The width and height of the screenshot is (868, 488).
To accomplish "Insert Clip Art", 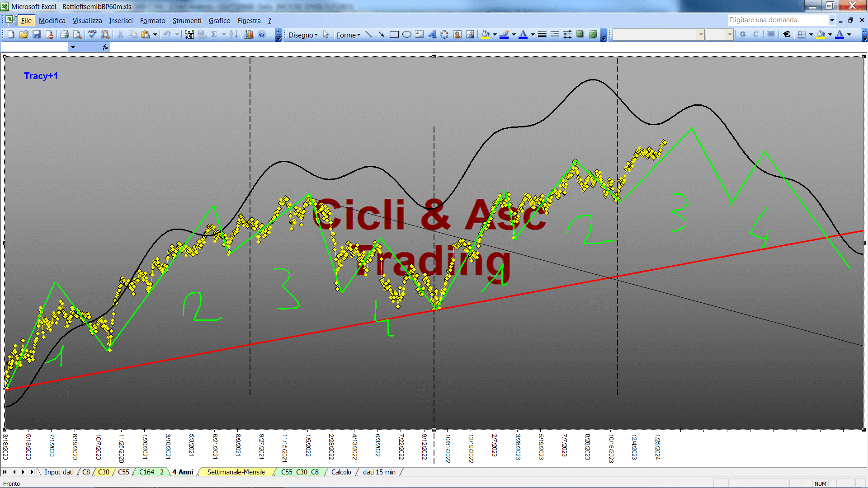I will pyautogui.click(x=458, y=34).
